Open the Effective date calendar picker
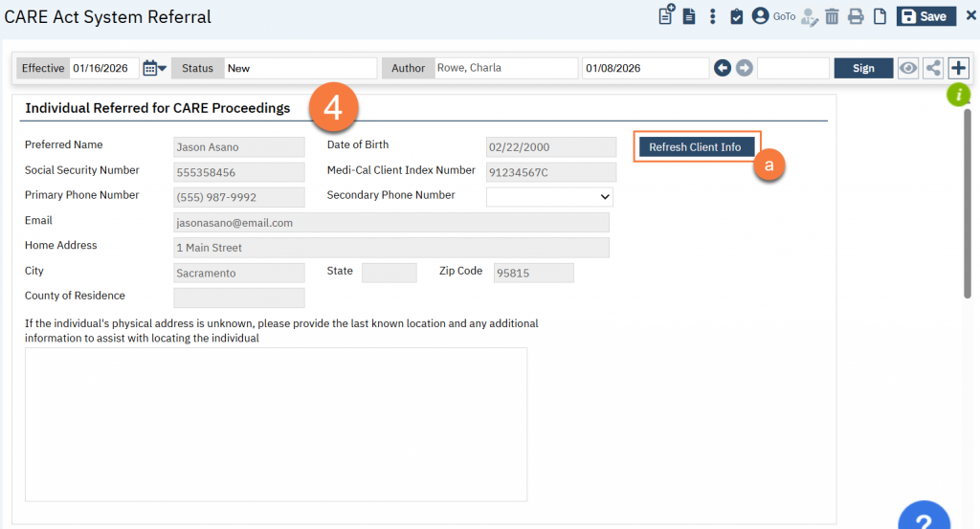980x529 pixels. coord(153,68)
